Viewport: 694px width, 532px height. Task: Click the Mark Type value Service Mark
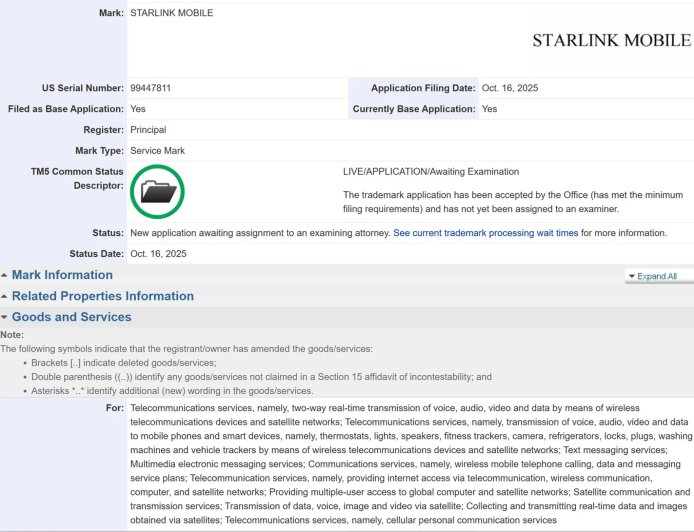tap(157, 151)
